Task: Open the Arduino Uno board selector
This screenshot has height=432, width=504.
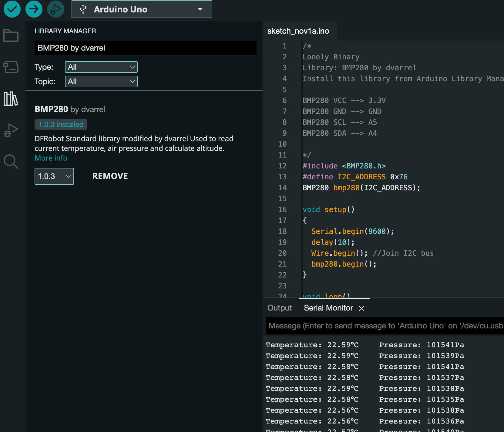Action: (x=141, y=9)
